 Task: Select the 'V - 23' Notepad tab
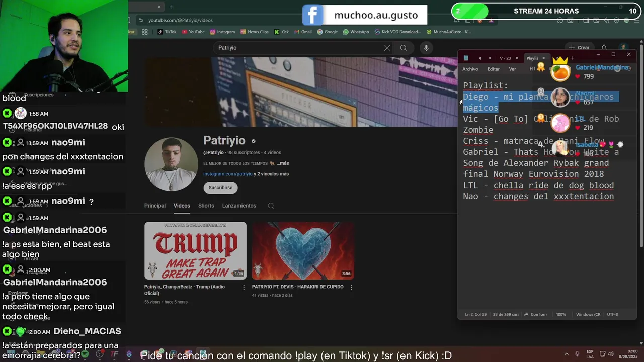click(x=505, y=58)
